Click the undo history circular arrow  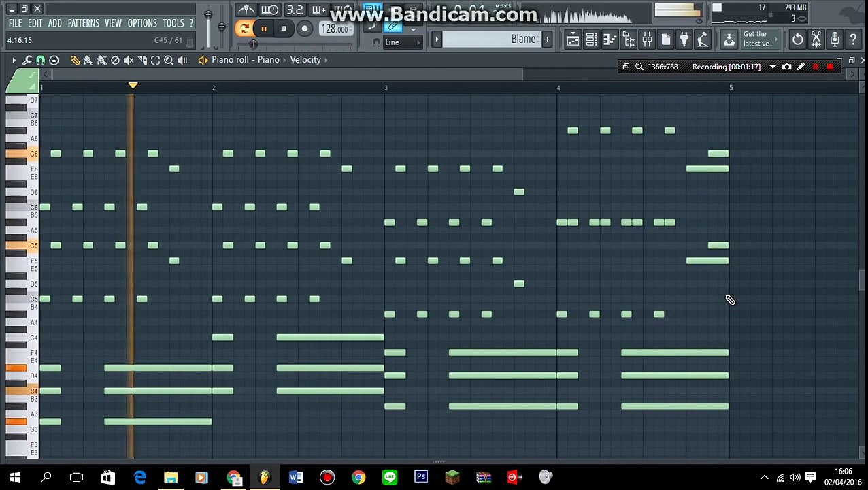tap(797, 40)
